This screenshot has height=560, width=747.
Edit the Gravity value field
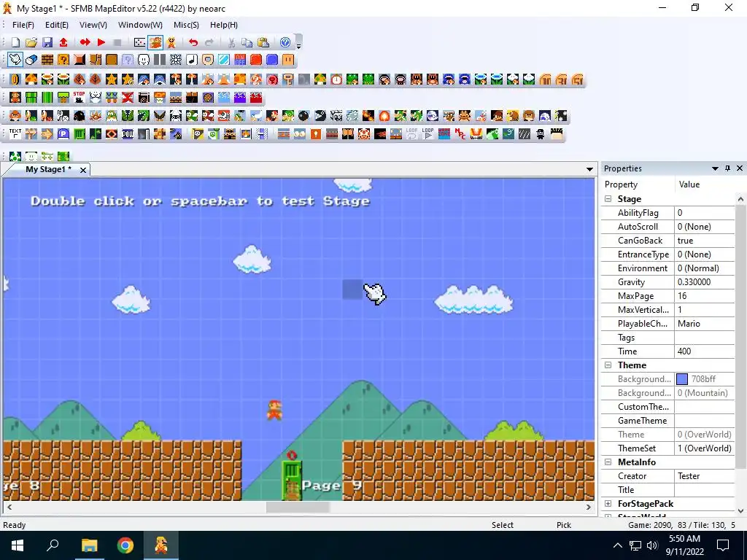tap(704, 282)
